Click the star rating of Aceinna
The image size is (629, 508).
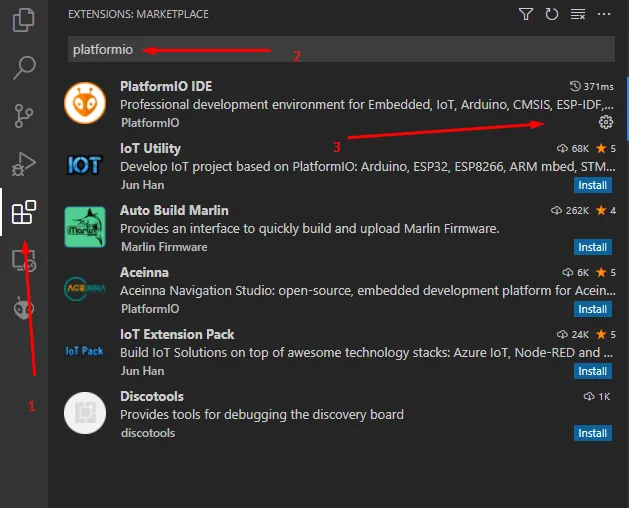pyautogui.click(x=606, y=272)
